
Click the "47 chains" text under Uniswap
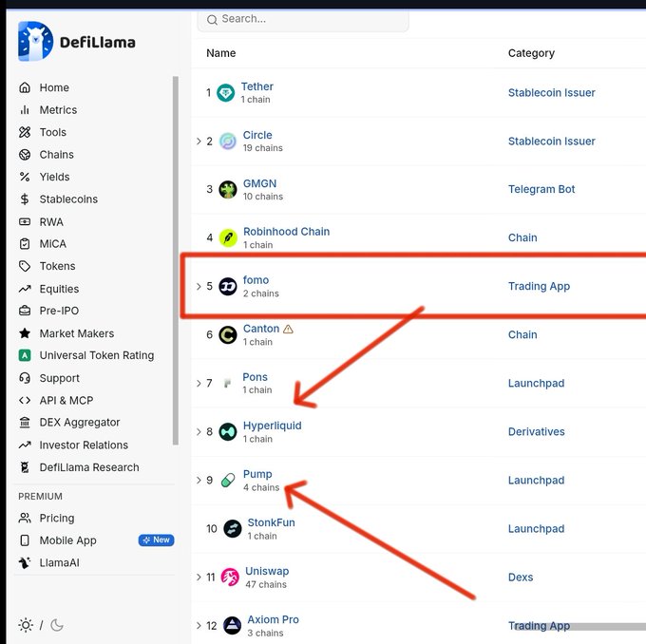266,584
